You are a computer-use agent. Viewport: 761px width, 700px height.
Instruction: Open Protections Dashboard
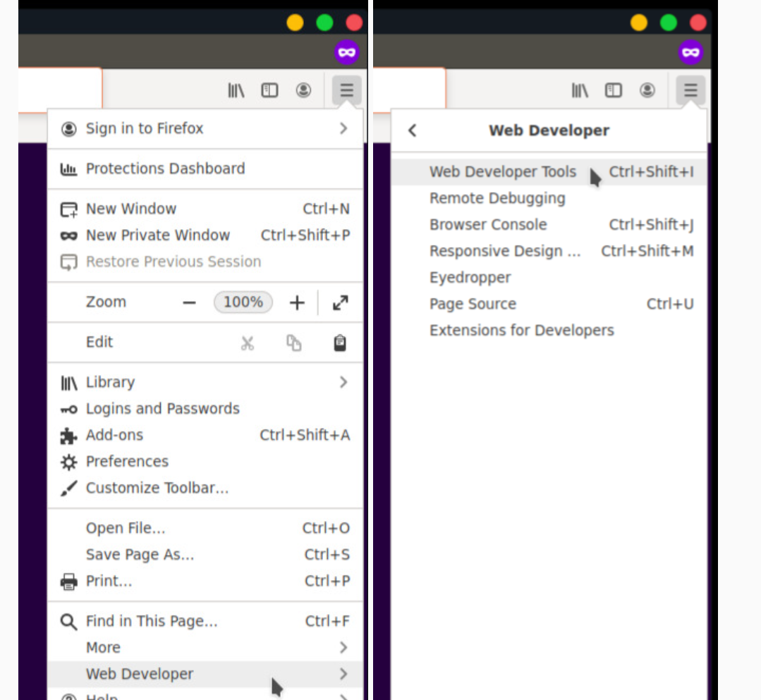165,168
